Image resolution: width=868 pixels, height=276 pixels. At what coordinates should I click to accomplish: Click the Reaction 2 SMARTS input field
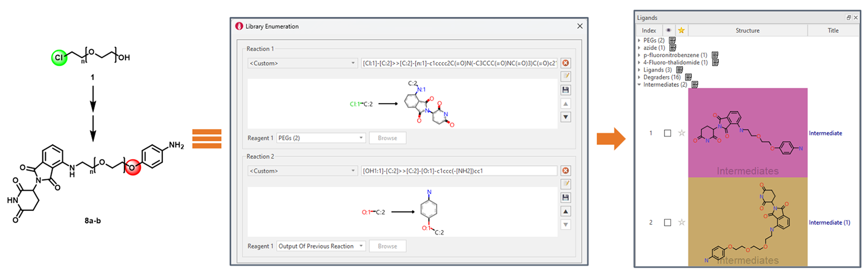click(x=459, y=171)
